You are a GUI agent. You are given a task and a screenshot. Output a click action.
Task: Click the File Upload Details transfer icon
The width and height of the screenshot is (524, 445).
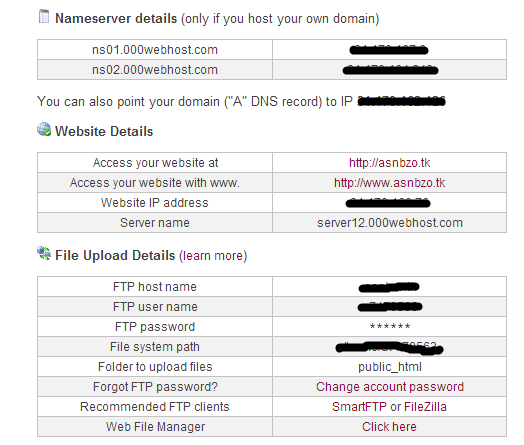point(44,253)
